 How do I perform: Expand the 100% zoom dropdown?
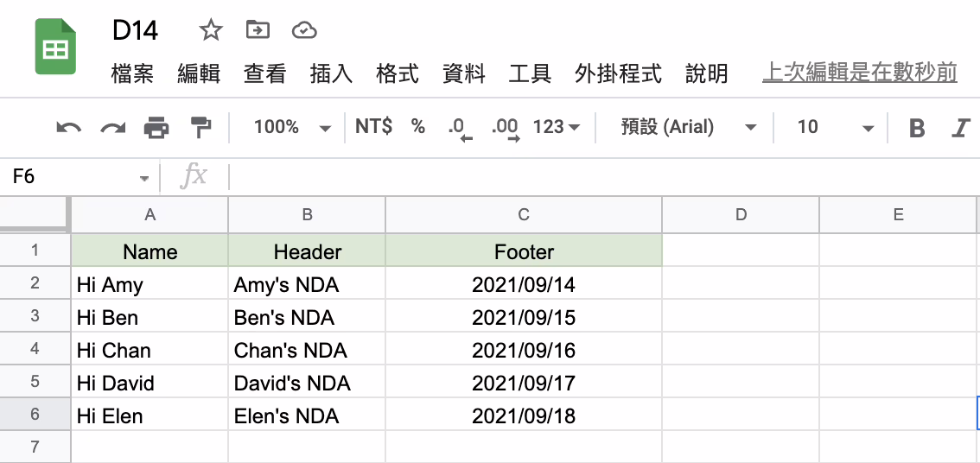pyautogui.click(x=292, y=128)
